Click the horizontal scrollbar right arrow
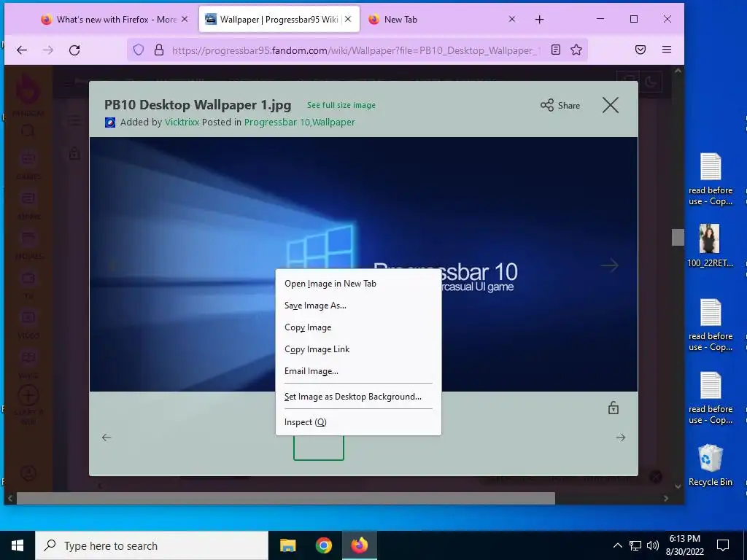 (666, 499)
